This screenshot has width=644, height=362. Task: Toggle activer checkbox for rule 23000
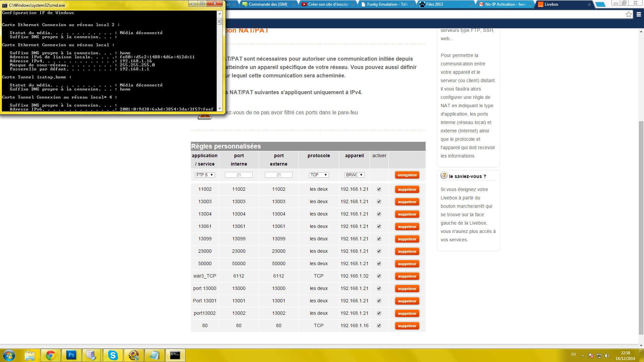(x=379, y=251)
